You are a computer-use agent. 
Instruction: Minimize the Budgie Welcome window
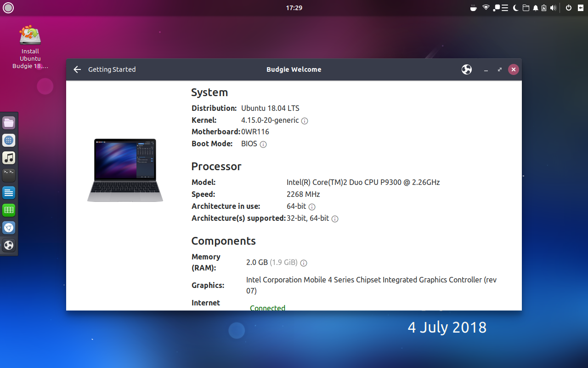point(486,70)
